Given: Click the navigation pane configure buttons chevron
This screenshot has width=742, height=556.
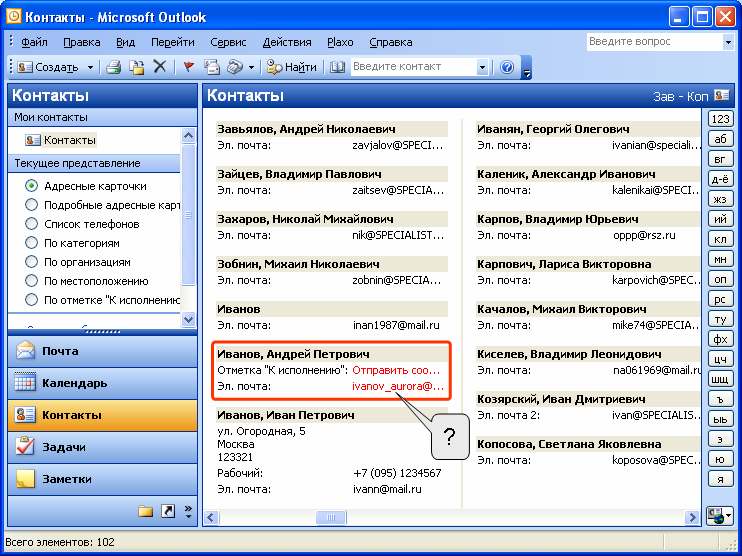Looking at the screenshot, I should point(188,511).
